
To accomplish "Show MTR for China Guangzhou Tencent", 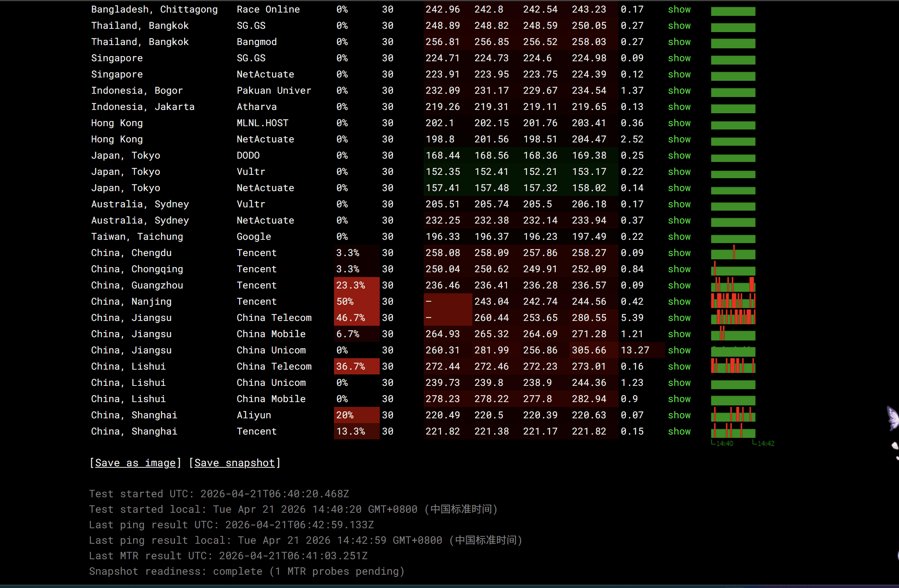I will point(679,286).
